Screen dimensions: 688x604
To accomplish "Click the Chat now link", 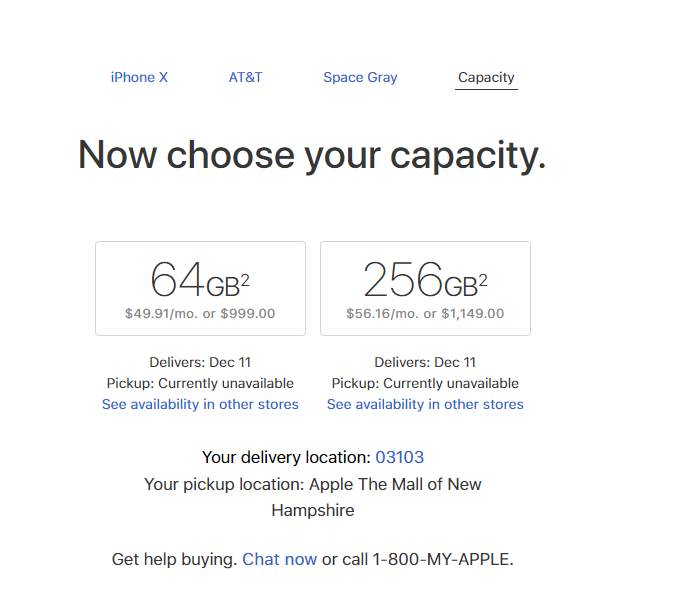I will (280, 559).
